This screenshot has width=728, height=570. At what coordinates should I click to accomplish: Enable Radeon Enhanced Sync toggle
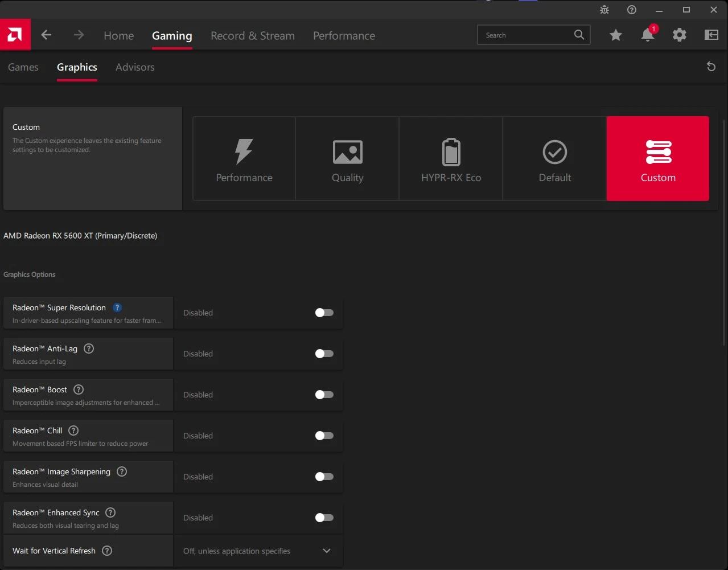(324, 518)
